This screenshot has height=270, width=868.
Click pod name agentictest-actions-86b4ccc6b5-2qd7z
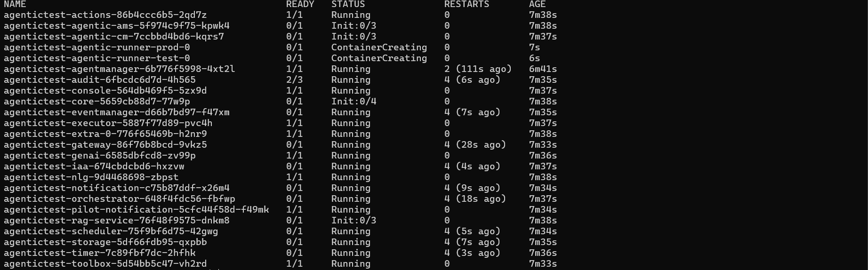pos(105,15)
